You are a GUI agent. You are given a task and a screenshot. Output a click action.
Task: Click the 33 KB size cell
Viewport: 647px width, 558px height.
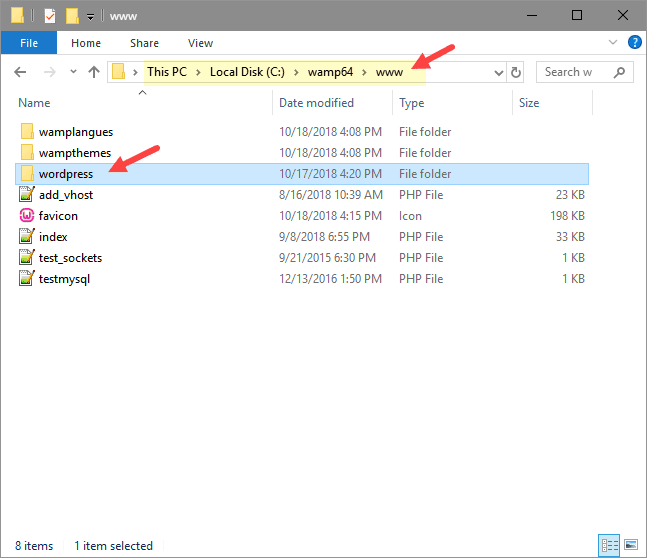click(x=570, y=237)
